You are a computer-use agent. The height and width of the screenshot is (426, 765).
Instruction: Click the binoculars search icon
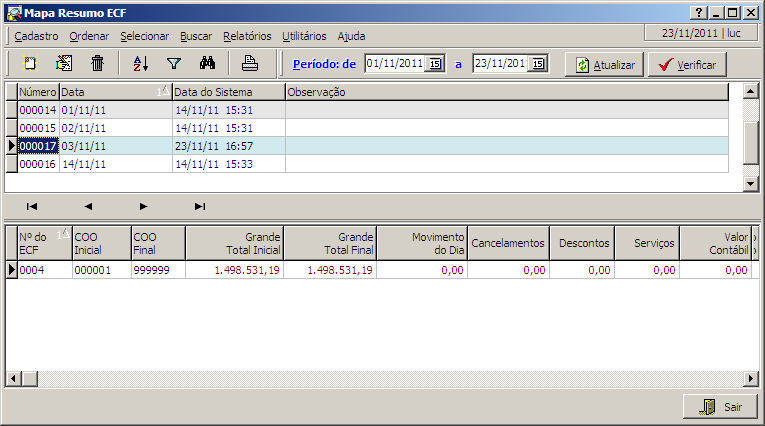pyautogui.click(x=208, y=63)
